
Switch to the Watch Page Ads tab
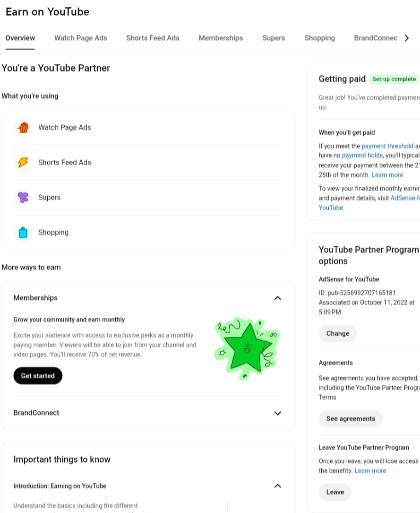click(81, 38)
